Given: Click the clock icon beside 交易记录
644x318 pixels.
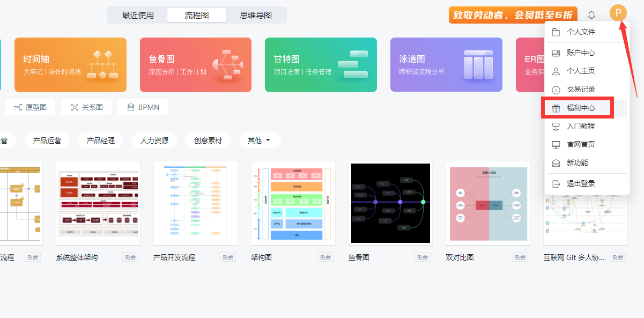Looking at the screenshot, I should click(556, 90).
